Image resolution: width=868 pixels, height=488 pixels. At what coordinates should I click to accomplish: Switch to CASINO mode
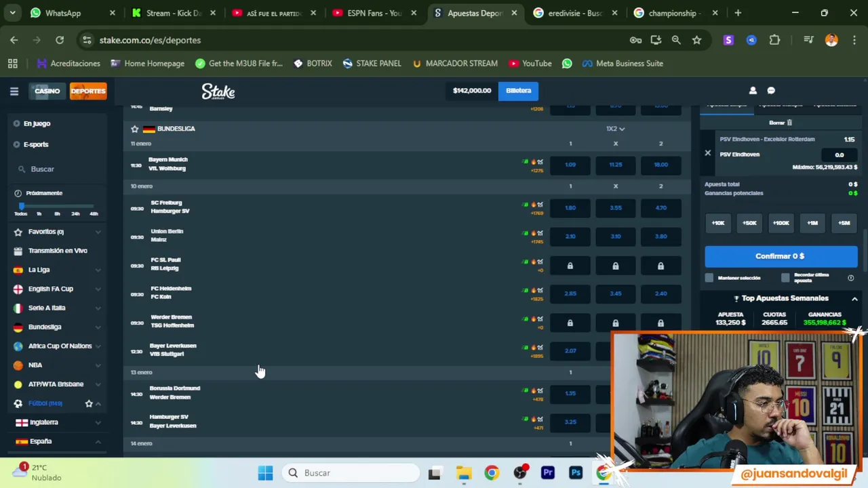(x=47, y=91)
